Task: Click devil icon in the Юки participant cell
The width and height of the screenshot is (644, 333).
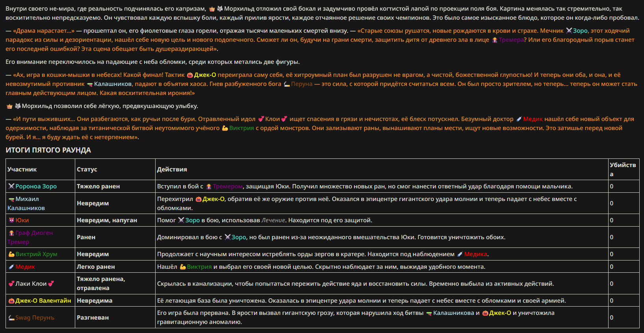Action: point(11,220)
